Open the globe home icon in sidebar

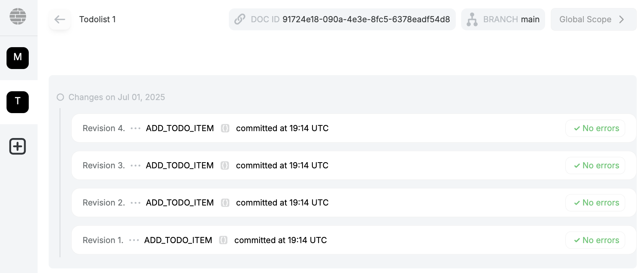pyautogui.click(x=18, y=16)
